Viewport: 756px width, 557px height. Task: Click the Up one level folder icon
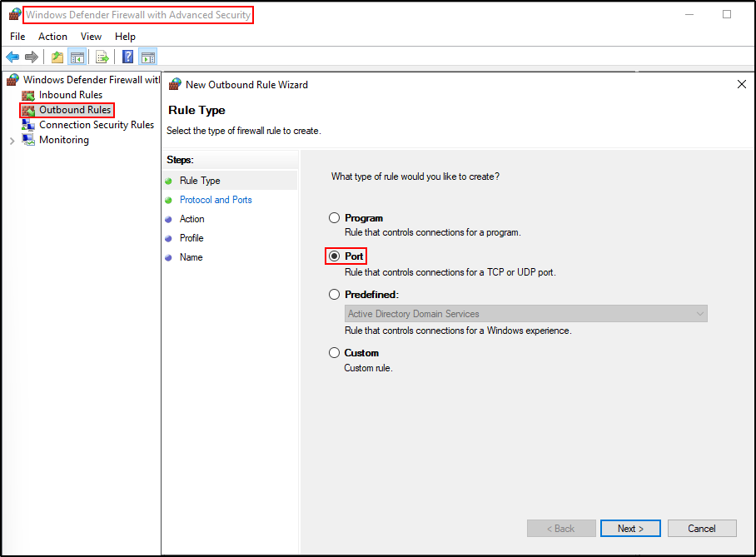57,57
